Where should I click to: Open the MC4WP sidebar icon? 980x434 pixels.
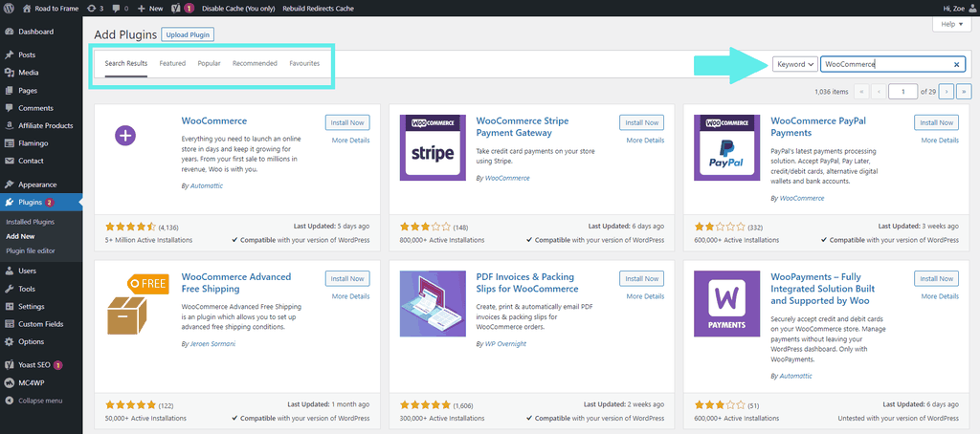pos(10,382)
